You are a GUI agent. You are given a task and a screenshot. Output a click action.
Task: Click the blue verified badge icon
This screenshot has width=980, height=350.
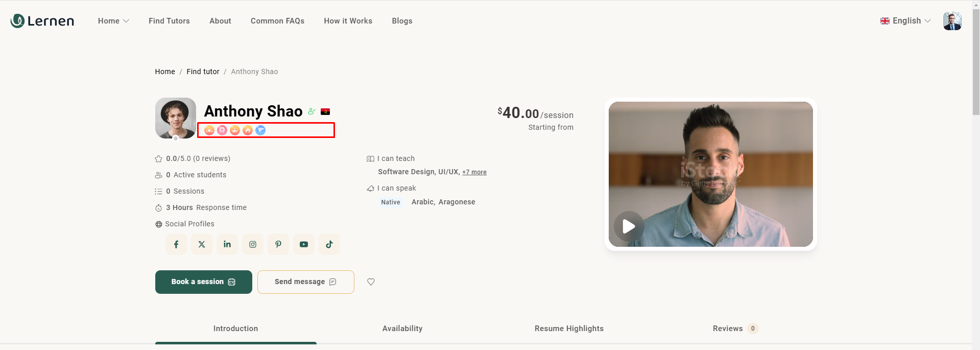coord(260,130)
